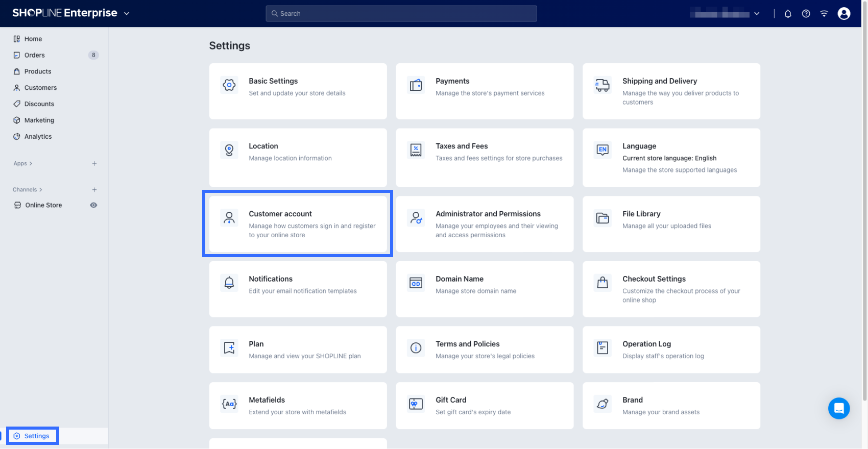The height and width of the screenshot is (449, 868).
Task: Open the help question mark icon
Action: (806, 14)
